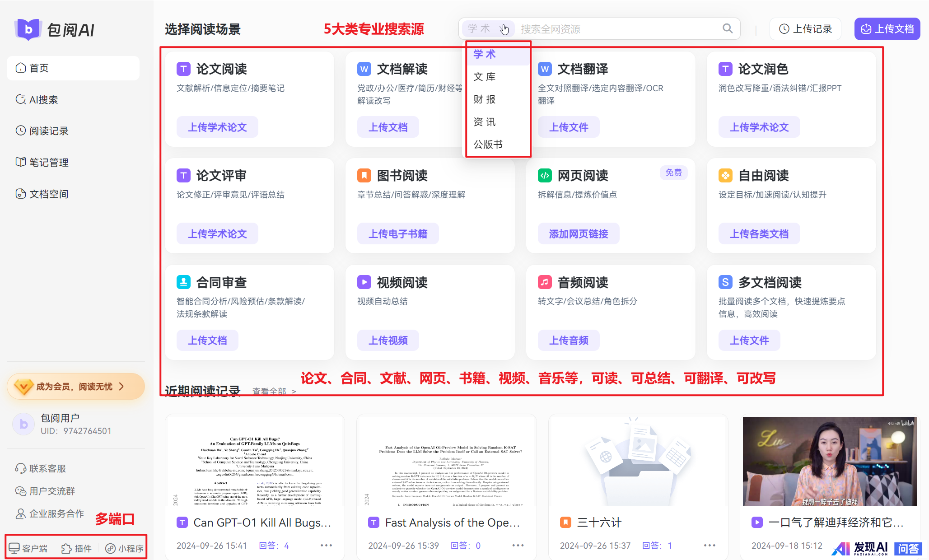Open 笔记管理 in the sidebar

pyautogui.click(x=48, y=163)
